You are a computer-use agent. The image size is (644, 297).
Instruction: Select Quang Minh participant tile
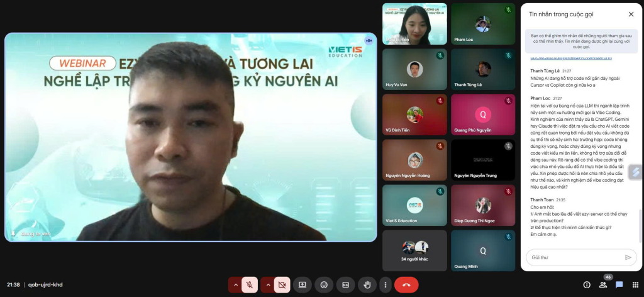click(483, 250)
